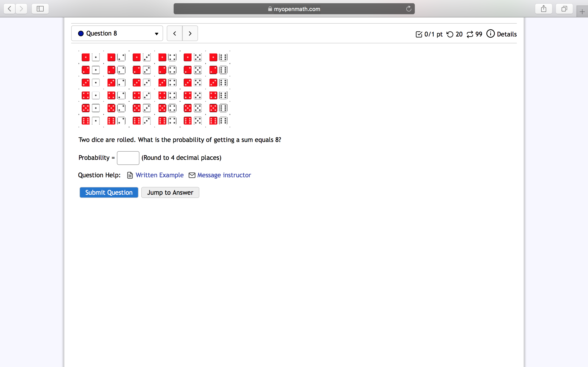
Task: Click the browser back arrow
Action: (9, 8)
